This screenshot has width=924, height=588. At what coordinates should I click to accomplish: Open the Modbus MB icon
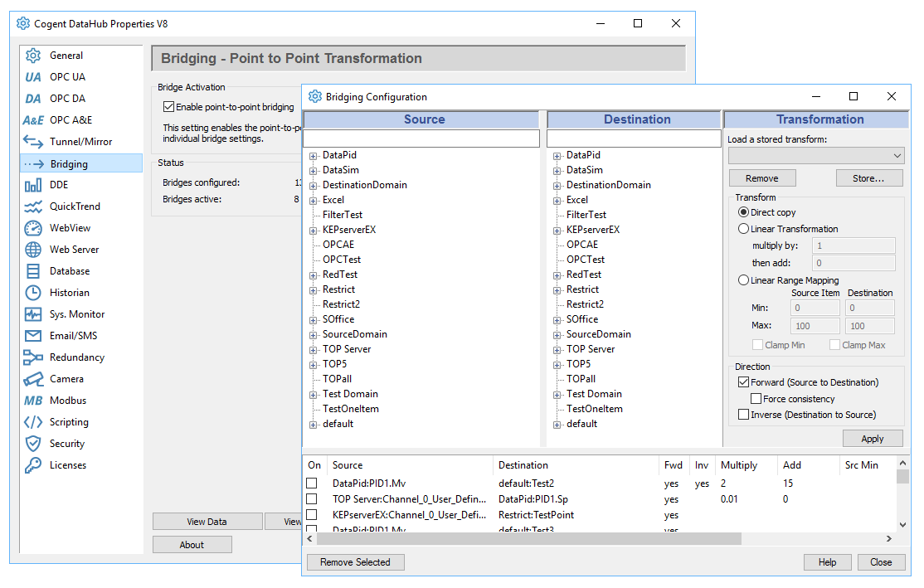click(x=33, y=401)
